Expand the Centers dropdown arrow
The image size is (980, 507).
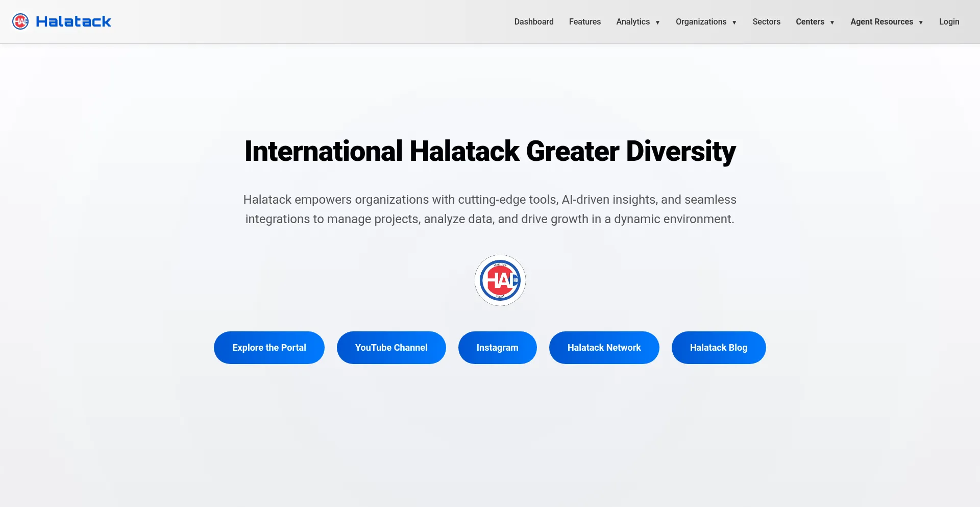[832, 22]
